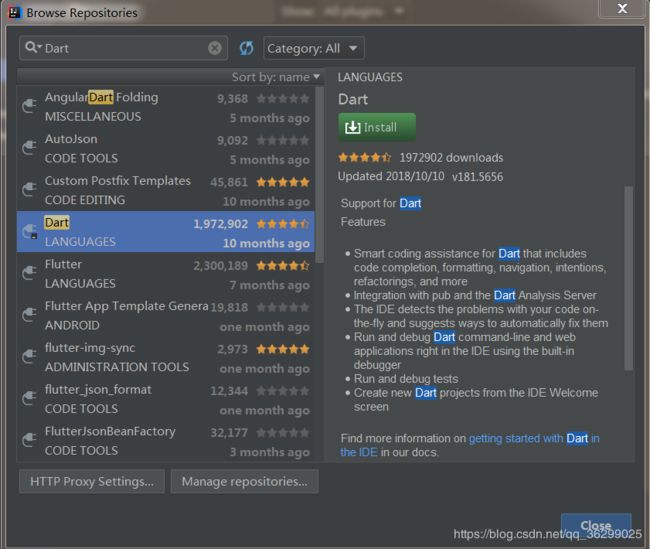This screenshot has width=650, height=549.
Task: Close the window with the title bar X
Action: [622, 8]
